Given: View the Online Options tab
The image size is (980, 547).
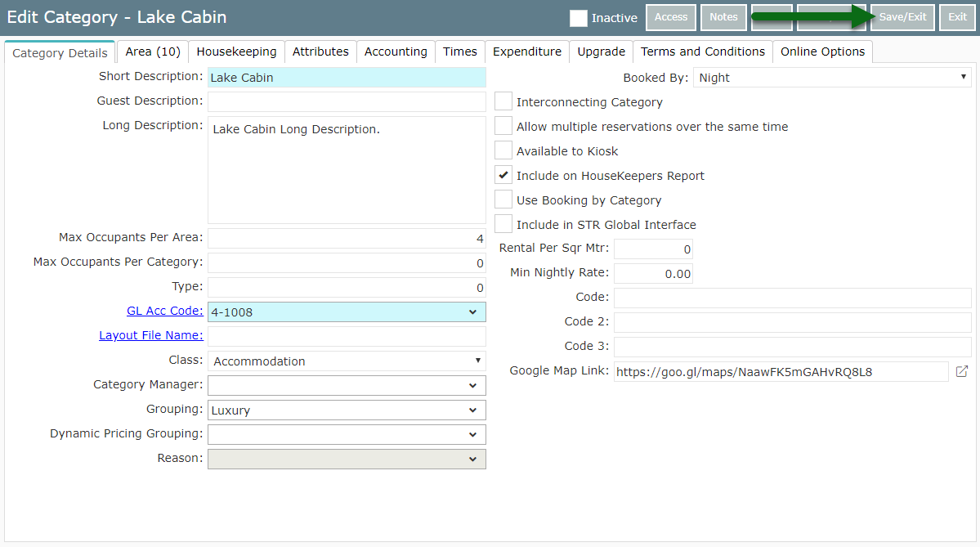Looking at the screenshot, I should [x=822, y=52].
